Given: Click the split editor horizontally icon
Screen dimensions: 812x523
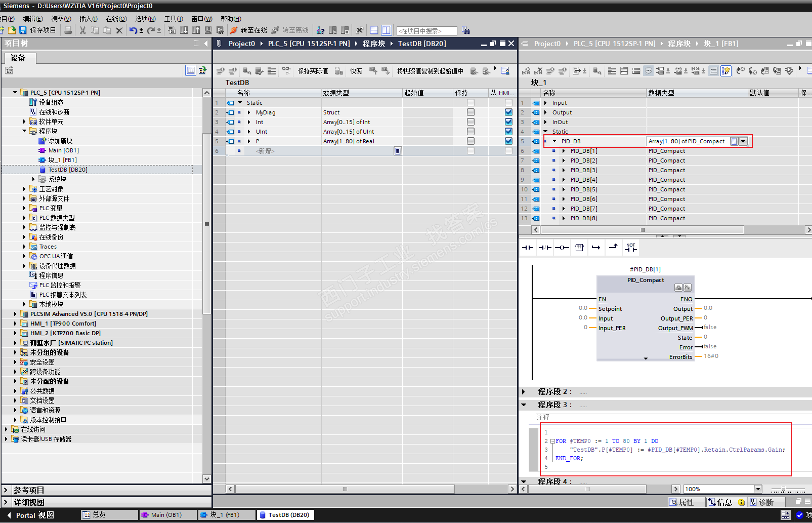Looking at the screenshot, I should point(374,30).
